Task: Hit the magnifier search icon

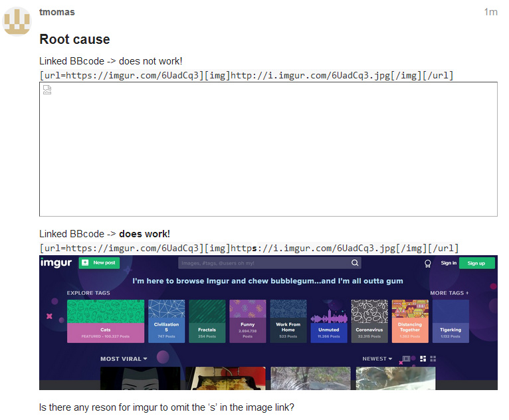Action: pyautogui.click(x=355, y=263)
